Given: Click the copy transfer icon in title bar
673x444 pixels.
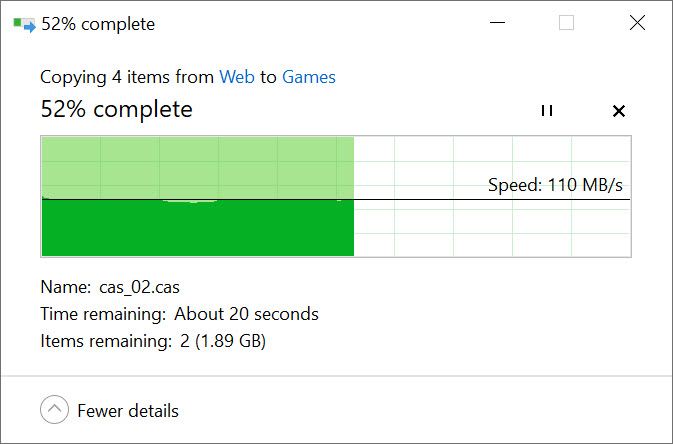Looking at the screenshot, I should point(23,24).
